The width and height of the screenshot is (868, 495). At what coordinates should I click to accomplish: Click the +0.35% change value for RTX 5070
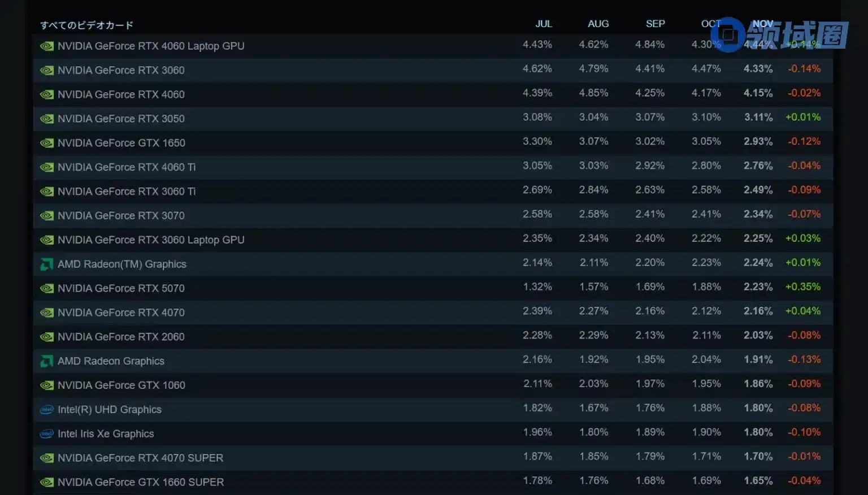[802, 287]
